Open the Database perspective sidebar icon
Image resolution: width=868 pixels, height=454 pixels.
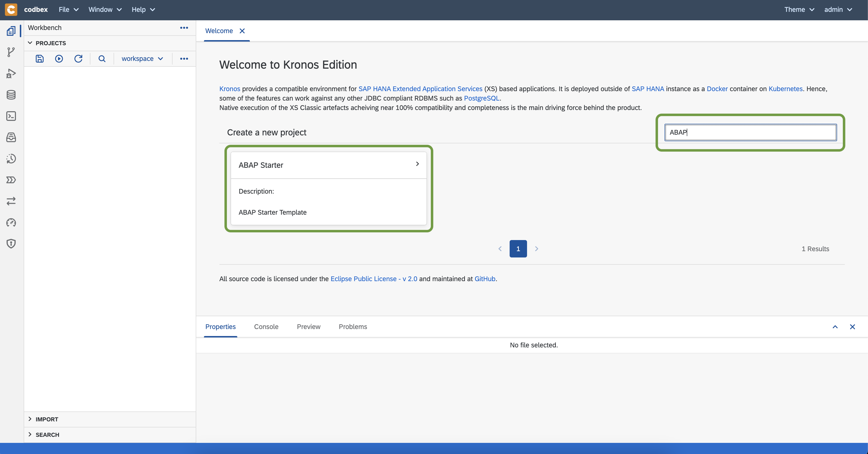[11, 95]
